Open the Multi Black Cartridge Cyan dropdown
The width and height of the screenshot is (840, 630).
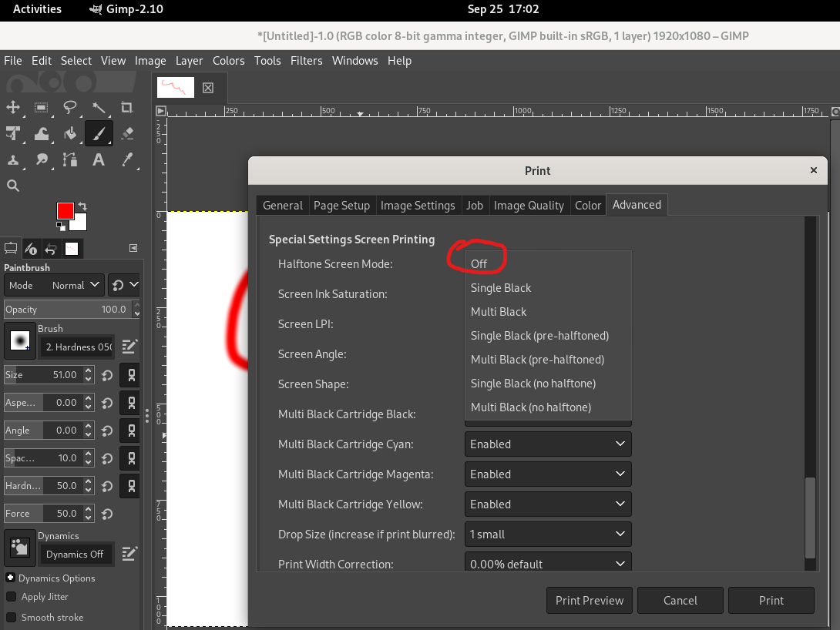tap(547, 444)
